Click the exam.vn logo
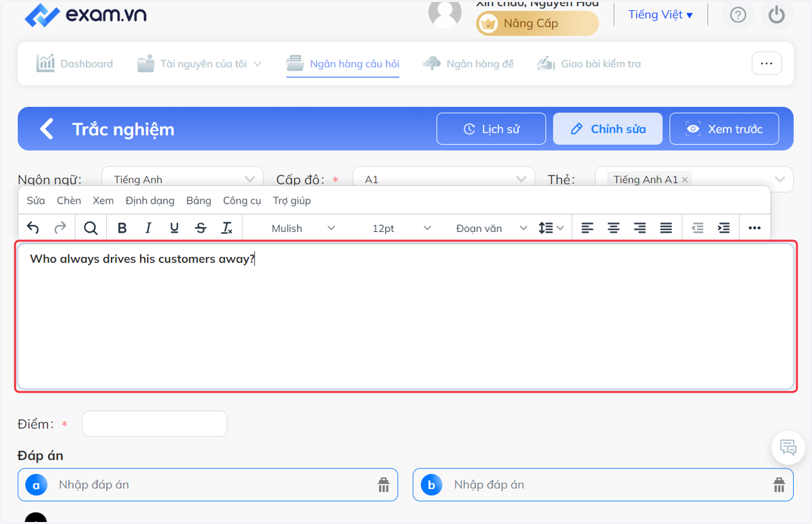This screenshot has height=524, width=812. pos(85,15)
